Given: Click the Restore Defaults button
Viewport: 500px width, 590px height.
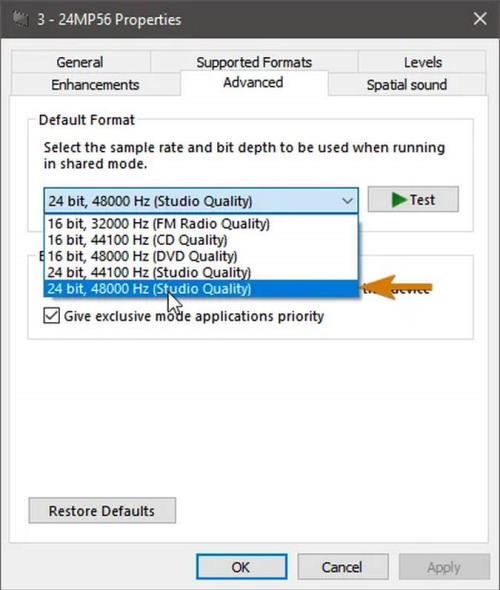Looking at the screenshot, I should click(x=102, y=511).
